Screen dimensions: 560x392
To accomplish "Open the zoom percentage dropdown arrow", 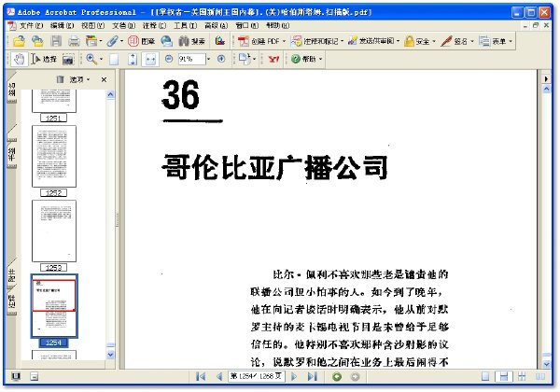I will (x=208, y=59).
